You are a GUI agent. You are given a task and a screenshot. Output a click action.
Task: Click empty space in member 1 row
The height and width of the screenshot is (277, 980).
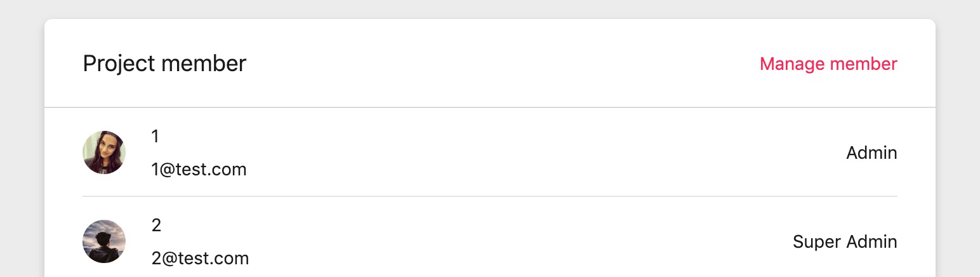point(508,152)
